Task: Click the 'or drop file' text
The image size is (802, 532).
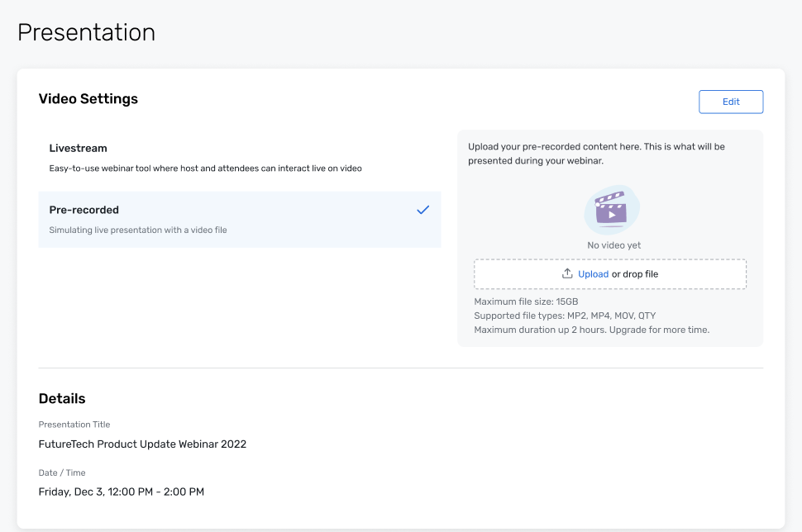Action: coord(635,274)
